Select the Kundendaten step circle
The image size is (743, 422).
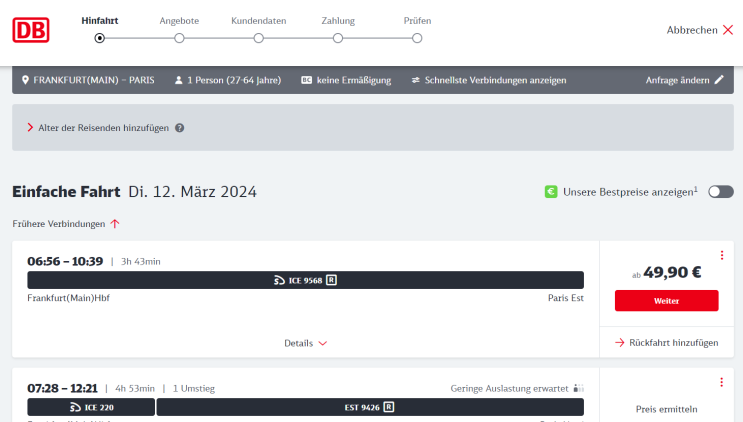[x=258, y=38]
